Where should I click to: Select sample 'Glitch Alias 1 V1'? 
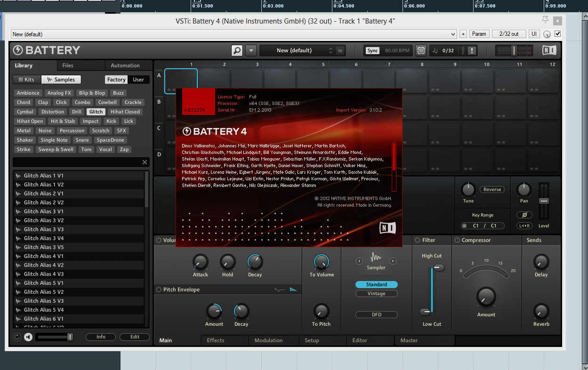coord(79,176)
